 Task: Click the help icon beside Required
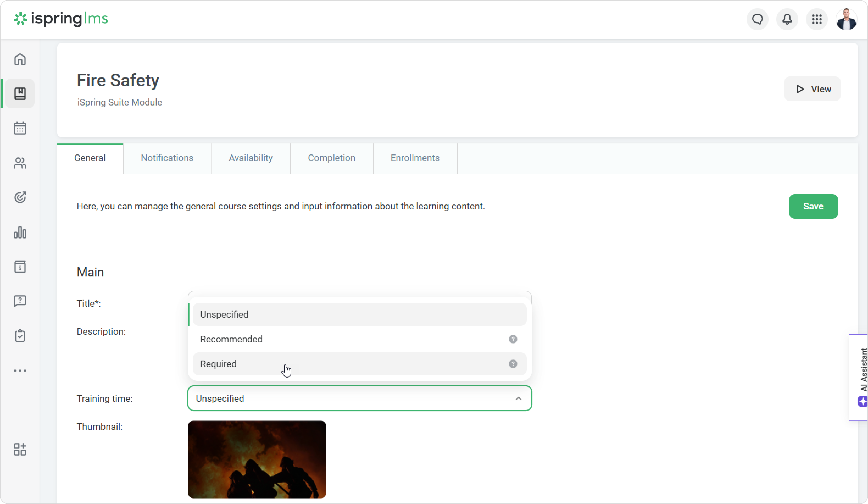coord(513,364)
